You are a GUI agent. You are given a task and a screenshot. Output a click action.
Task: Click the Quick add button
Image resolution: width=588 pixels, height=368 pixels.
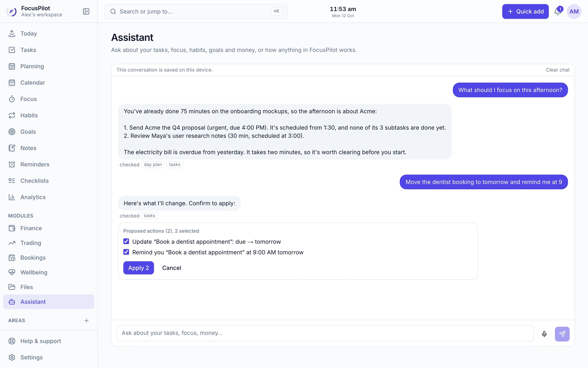(x=525, y=11)
